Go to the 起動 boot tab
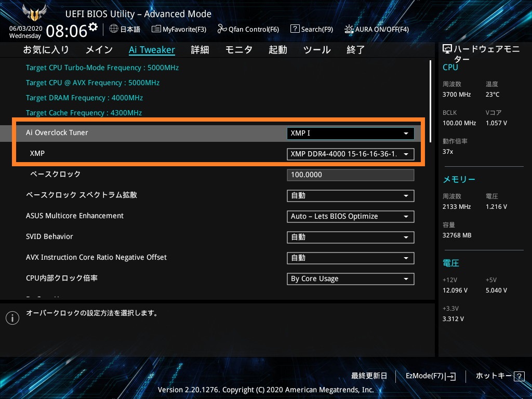This screenshot has width=532, height=399. pos(278,50)
